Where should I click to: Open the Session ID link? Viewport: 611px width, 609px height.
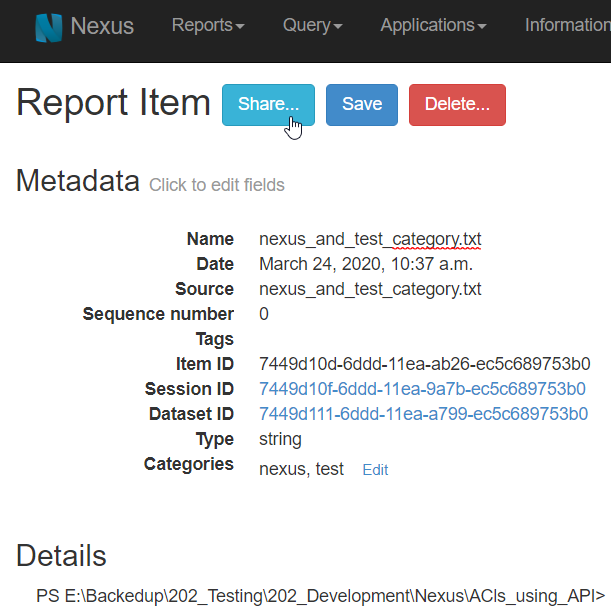pos(422,389)
